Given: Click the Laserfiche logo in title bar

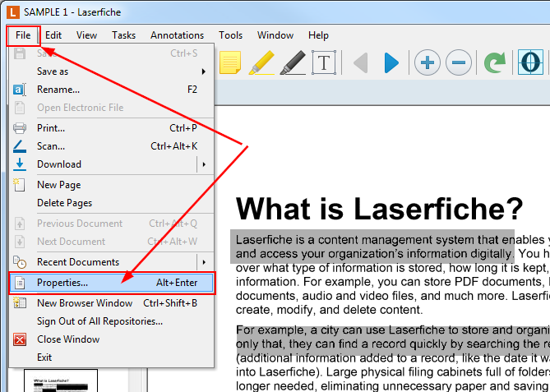Looking at the screenshot, I should (13, 12).
